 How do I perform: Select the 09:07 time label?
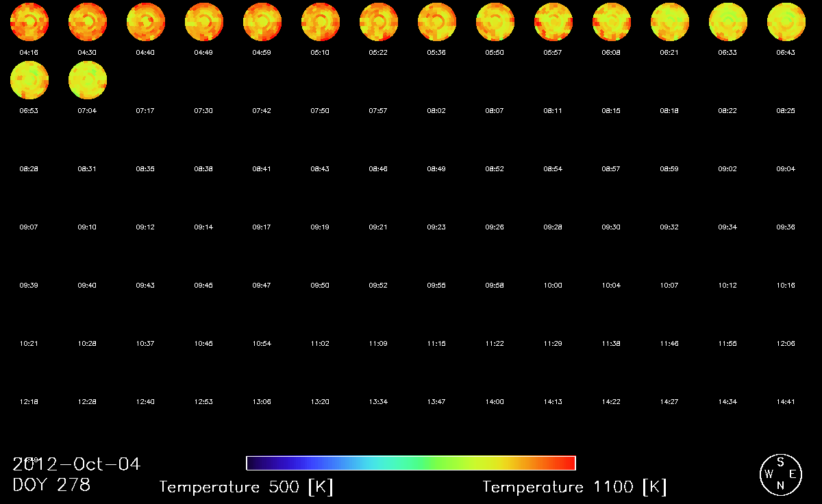29,227
